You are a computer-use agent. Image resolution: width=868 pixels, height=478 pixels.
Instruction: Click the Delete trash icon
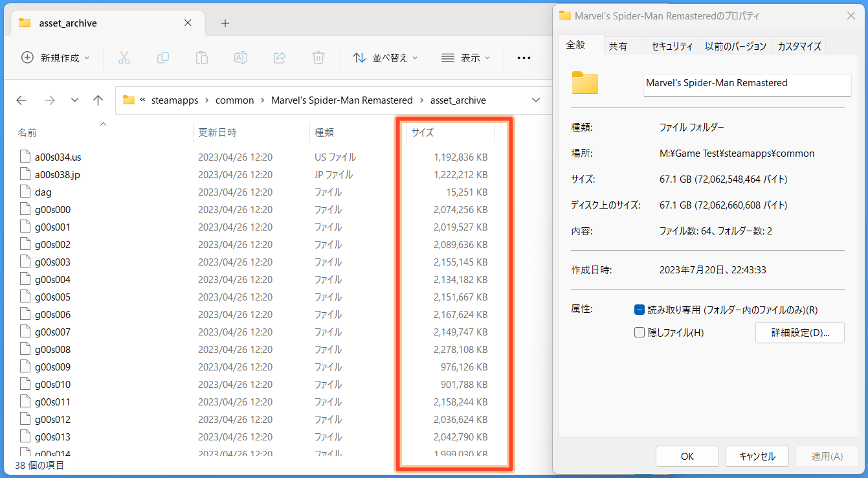click(318, 58)
